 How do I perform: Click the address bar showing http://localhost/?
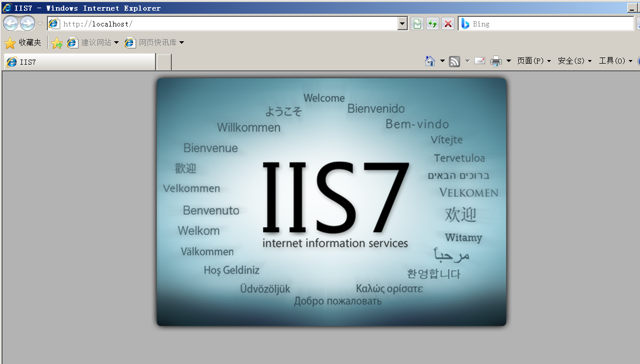[222, 24]
